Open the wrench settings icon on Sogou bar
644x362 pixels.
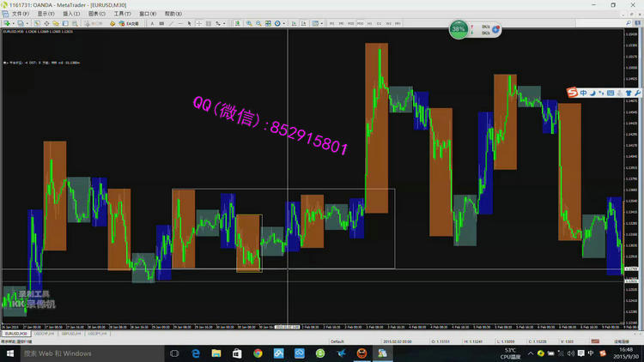click(636, 93)
